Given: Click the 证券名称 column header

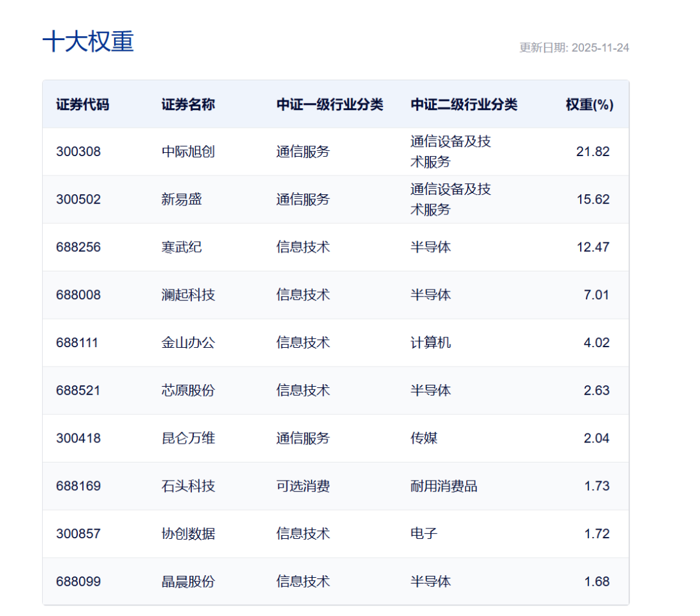Looking at the screenshot, I should click(x=181, y=104).
